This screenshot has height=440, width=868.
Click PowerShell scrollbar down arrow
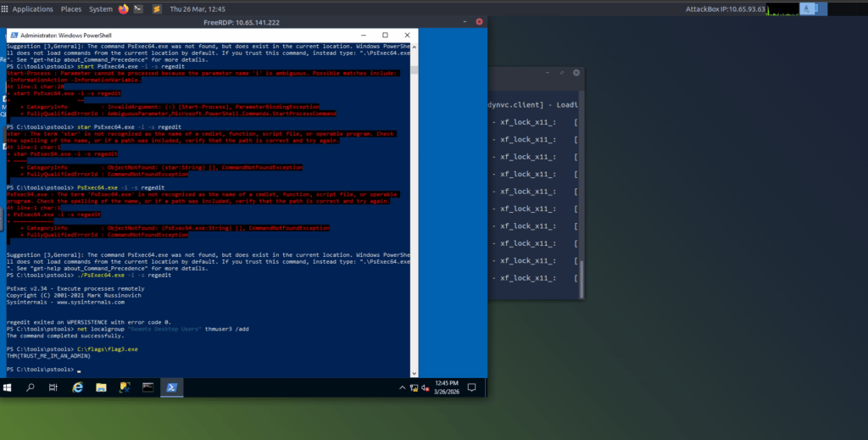(x=414, y=373)
